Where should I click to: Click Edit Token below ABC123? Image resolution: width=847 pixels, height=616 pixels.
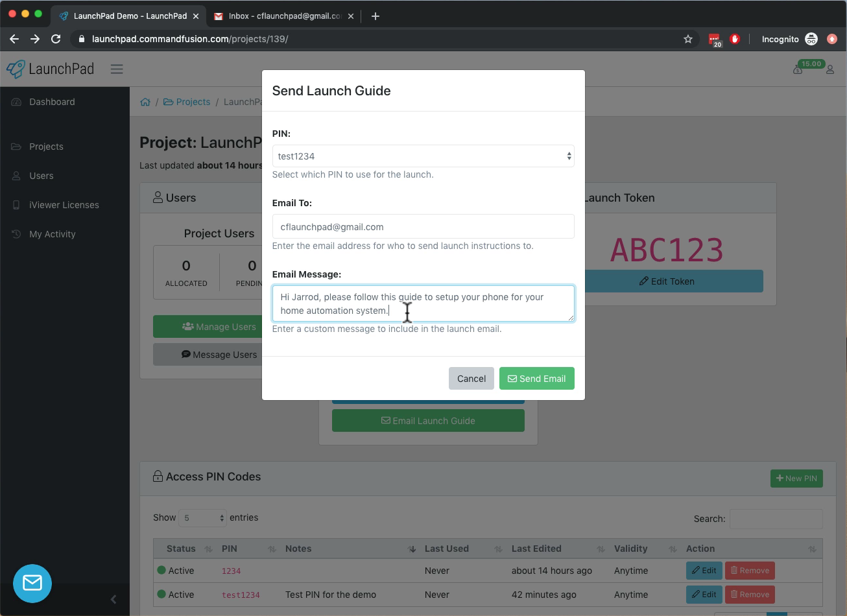tap(667, 281)
